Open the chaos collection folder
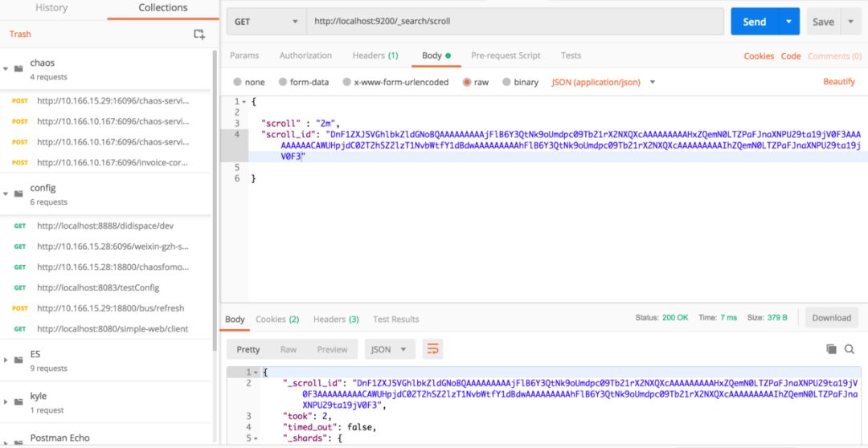This screenshot has width=868, height=448. tap(42, 63)
